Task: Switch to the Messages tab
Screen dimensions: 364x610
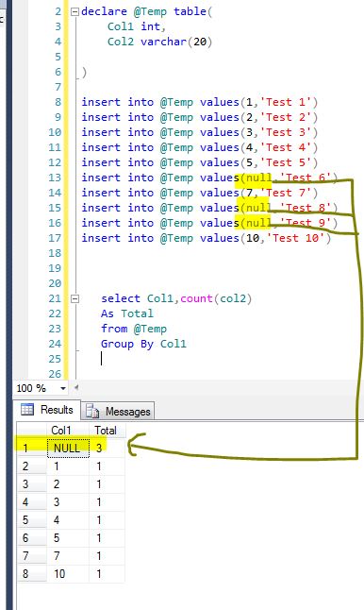Action: (x=118, y=411)
